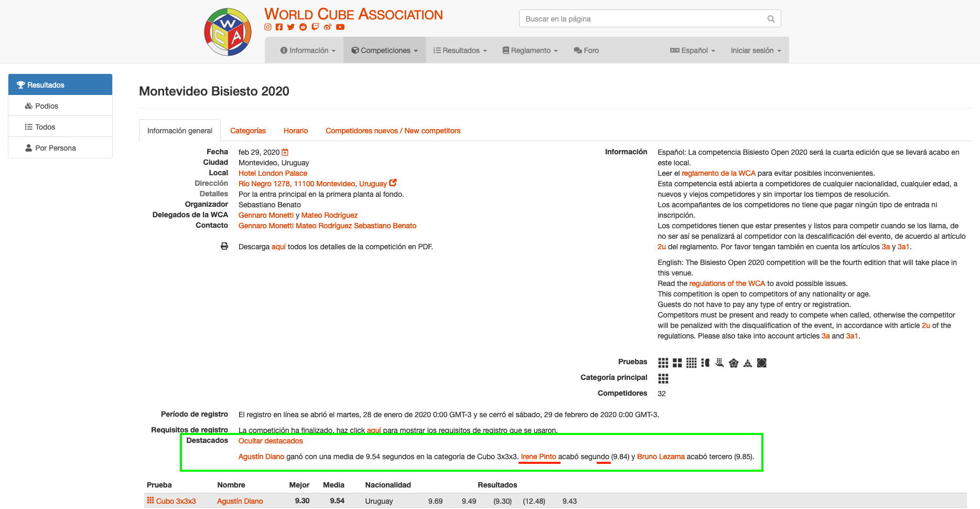Click aquí to download PDF details
The height and width of the screenshot is (509, 980).
click(278, 247)
